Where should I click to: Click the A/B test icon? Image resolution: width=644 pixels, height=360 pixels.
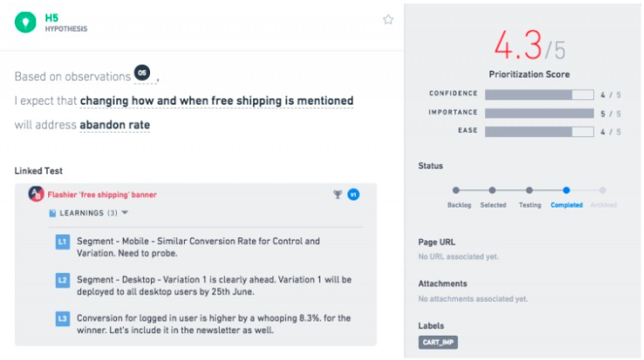36,194
